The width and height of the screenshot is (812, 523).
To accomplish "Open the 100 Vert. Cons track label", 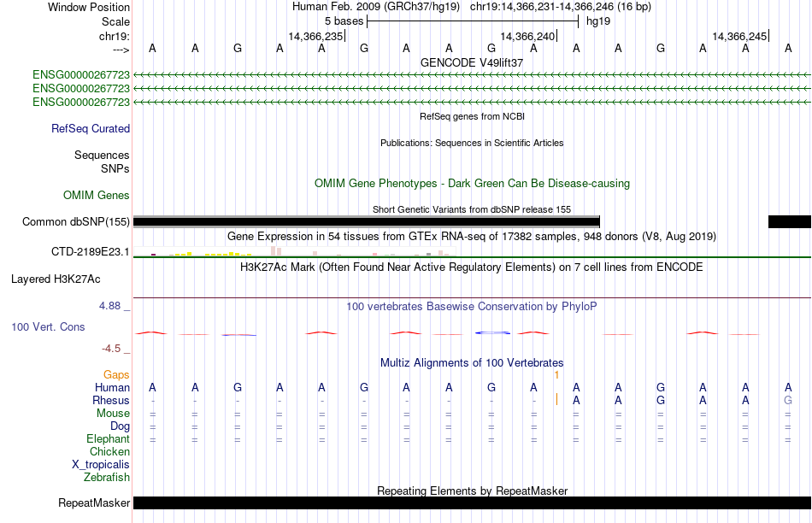I will click(48, 326).
